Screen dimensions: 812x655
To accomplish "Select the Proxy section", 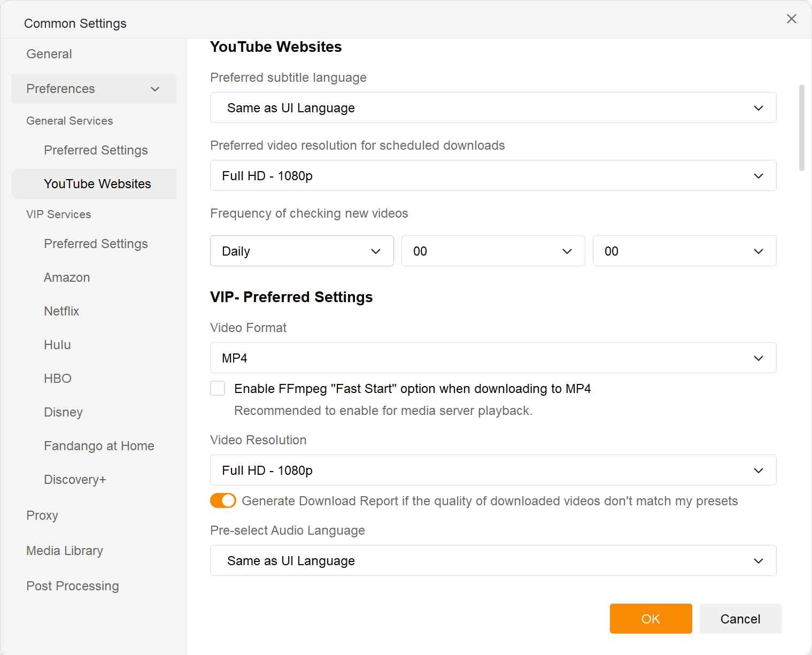I will [42, 515].
